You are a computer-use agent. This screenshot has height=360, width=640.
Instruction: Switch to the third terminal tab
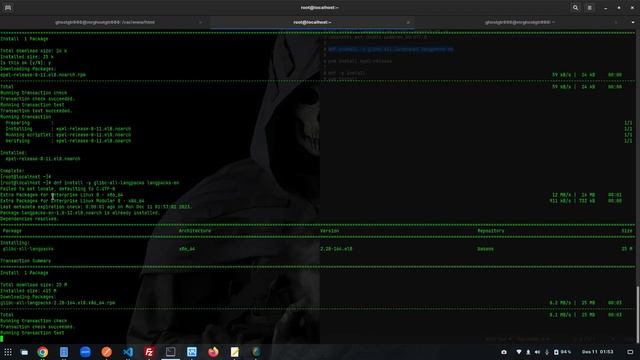click(x=519, y=22)
